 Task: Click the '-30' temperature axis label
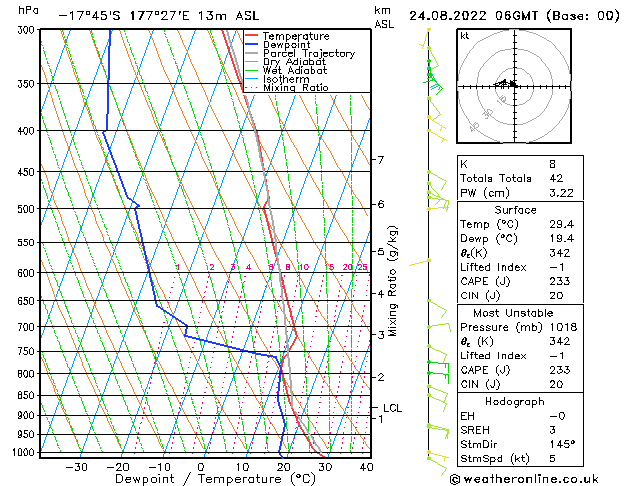[x=76, y=467]
